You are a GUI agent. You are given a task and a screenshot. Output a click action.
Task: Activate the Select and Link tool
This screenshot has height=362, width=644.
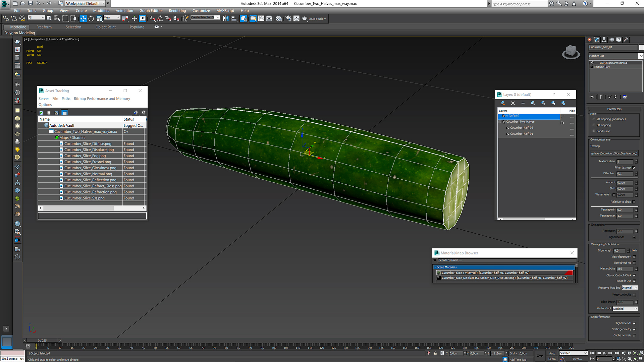(x=6, y=18)
